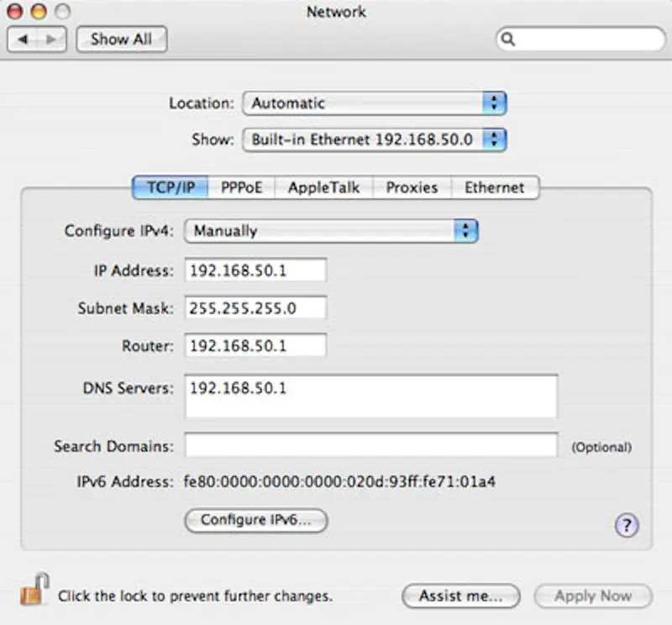Click the empty Search Domains field
This screenshot has width=672, height=625.
370,446
